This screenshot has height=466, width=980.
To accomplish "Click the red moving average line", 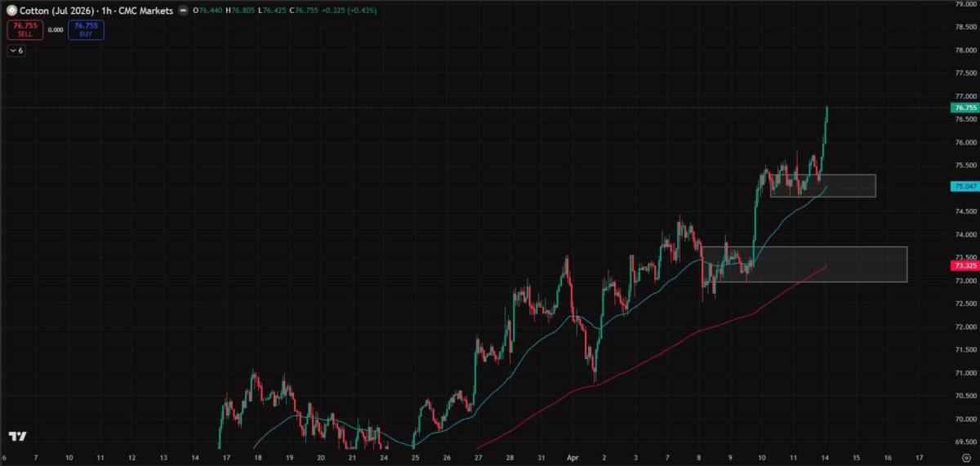I will (653, 352).
